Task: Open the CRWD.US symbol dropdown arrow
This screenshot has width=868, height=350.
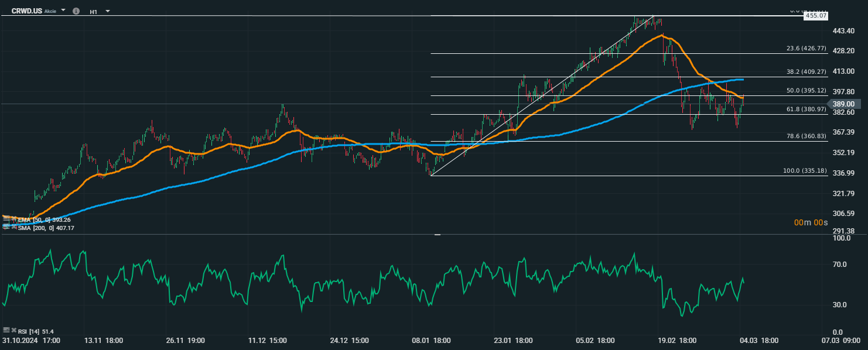Action: click(63, 11)
